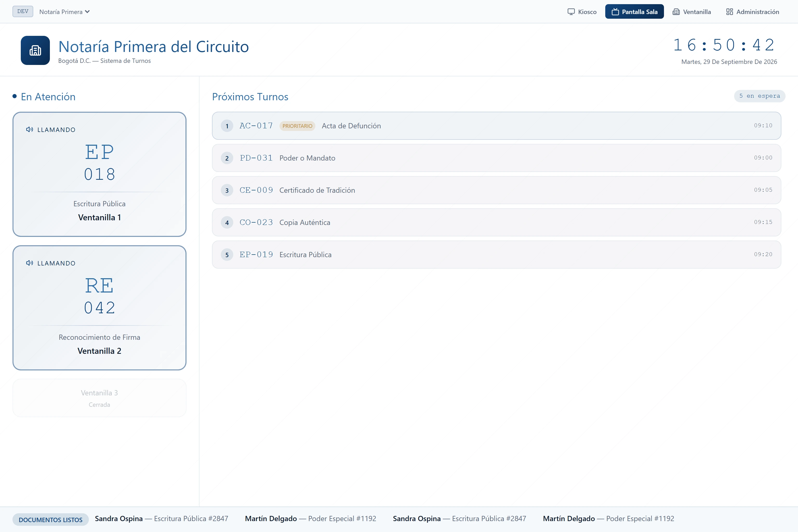This screenshot has width=798, height=532.
Task: Click the Ventanilla building icon in nav
Action: [676, 11]
